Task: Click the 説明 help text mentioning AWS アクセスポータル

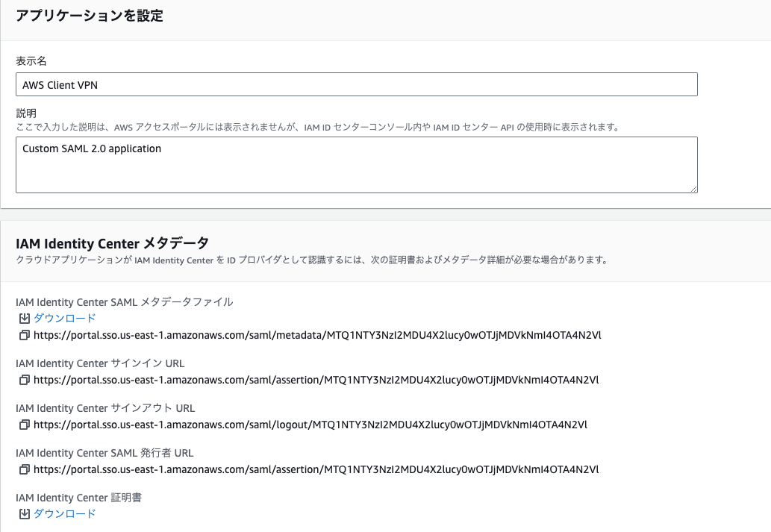Action: coord(318,128)
